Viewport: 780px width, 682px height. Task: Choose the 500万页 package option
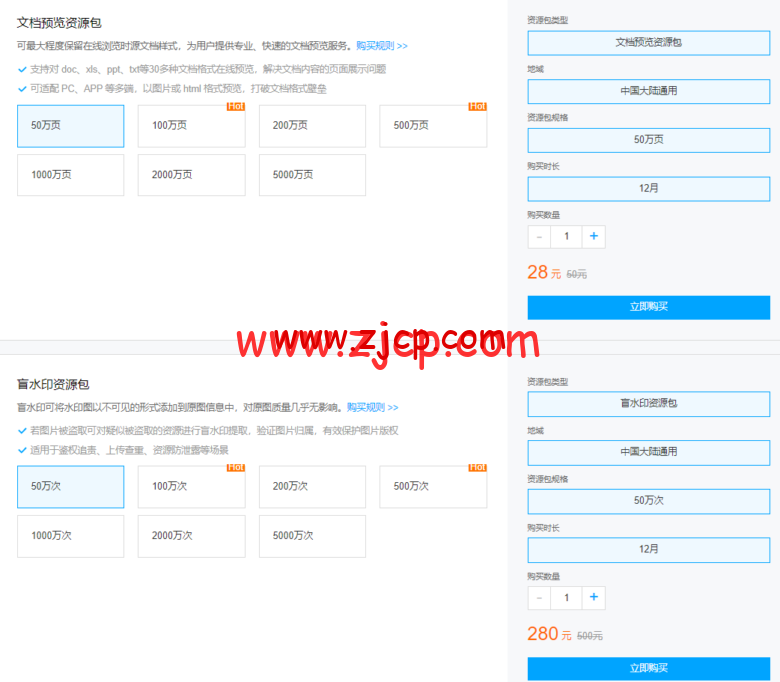point(433,126)
